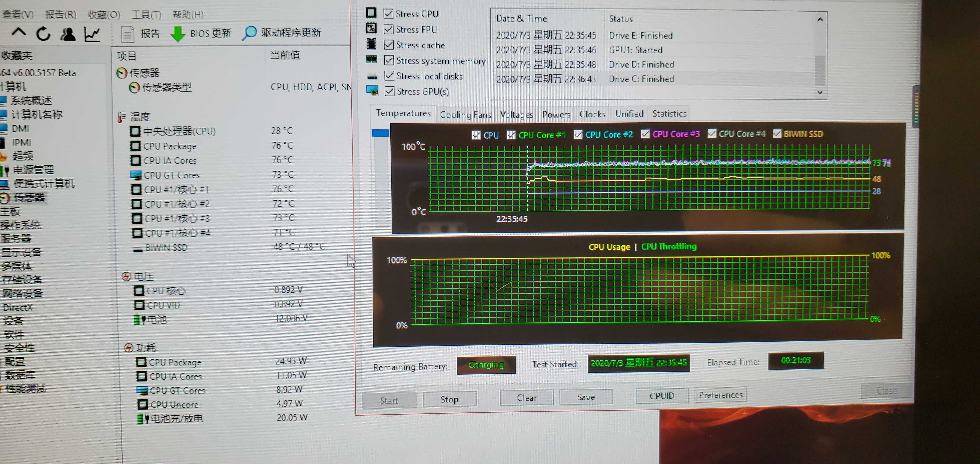Image resolution: width=980 pixels, height=464 pixels.
Task: Open the 工具(T) menu
Action: click(x=146, y=15)
